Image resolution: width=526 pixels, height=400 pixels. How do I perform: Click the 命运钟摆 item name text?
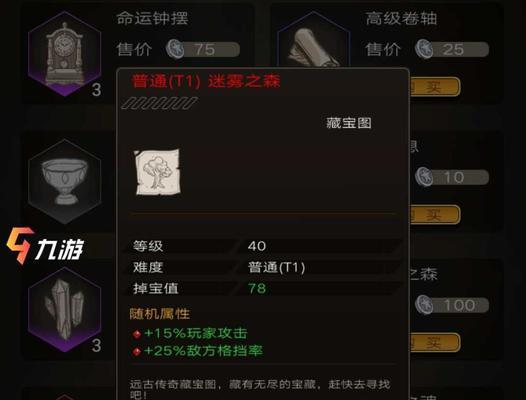tap(152, 18)
